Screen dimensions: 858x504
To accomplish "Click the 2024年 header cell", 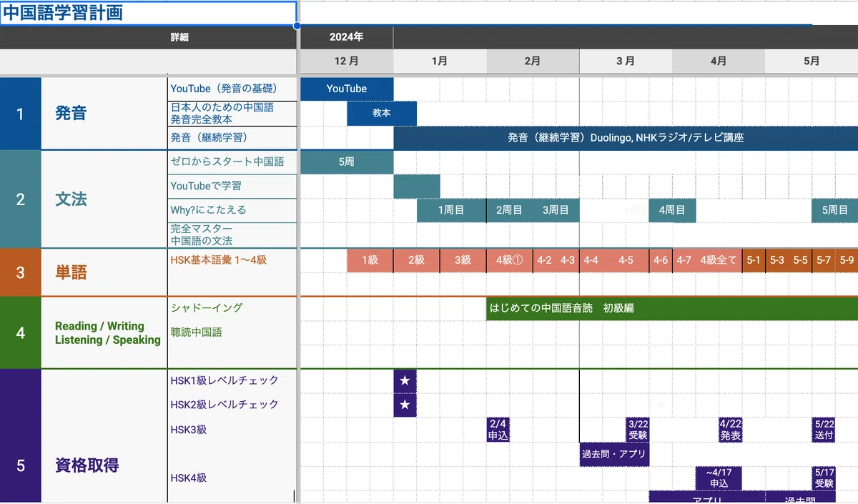I will 346,37.
